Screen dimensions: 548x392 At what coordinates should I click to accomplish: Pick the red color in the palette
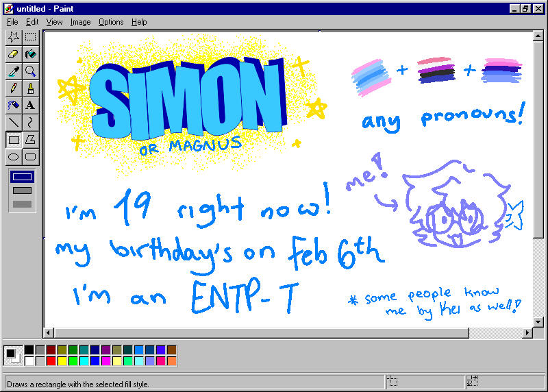51,360
